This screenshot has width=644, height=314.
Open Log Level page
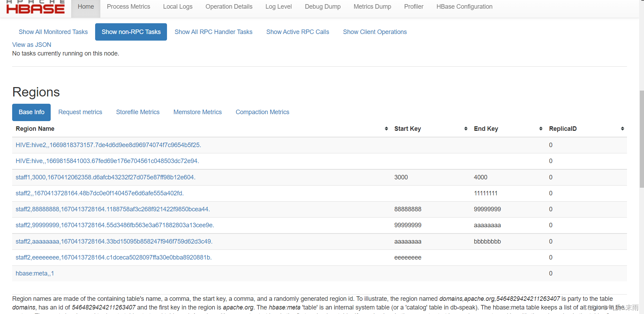point(278,7)
